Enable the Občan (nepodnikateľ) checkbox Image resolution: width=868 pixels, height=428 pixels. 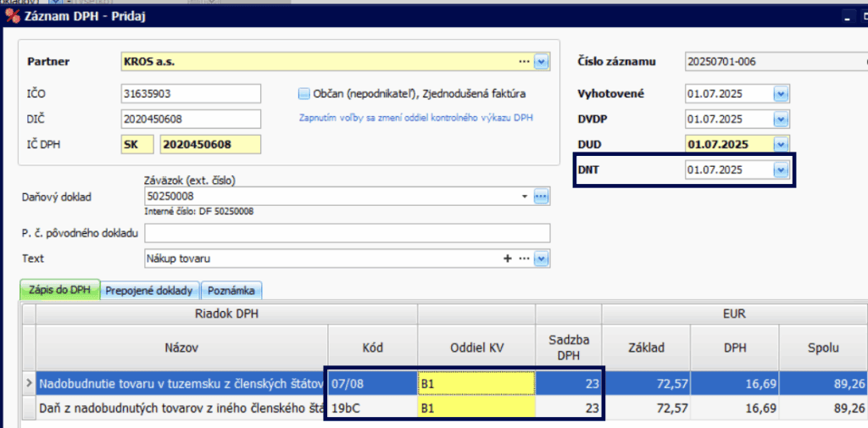[x=303, y=93]
